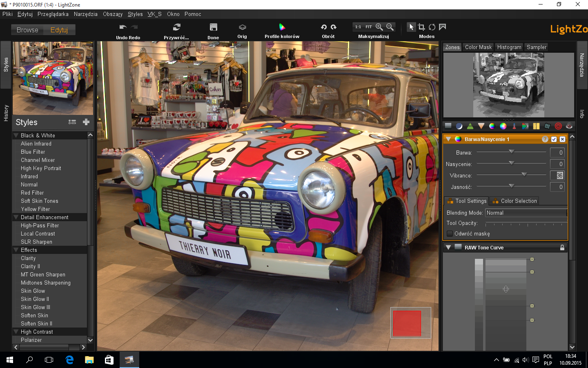588x368 pixels.
Task: Collapse the Barwa/Nasycenie 1 tool panel
Action: (448, 139)
